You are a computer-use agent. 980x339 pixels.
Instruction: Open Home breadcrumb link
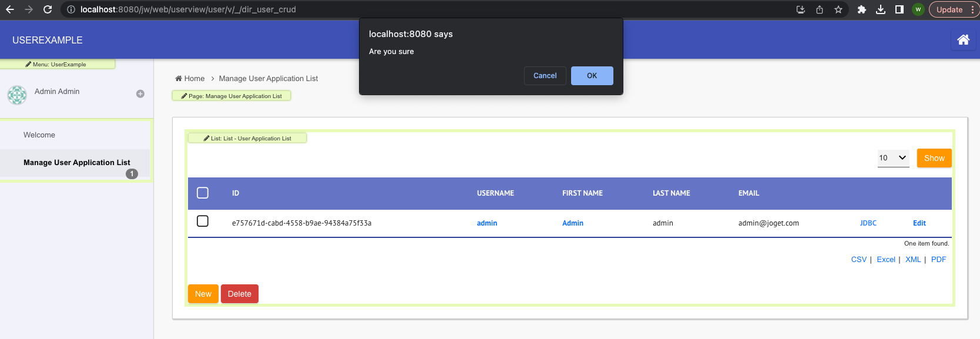[x=190, y=78]
